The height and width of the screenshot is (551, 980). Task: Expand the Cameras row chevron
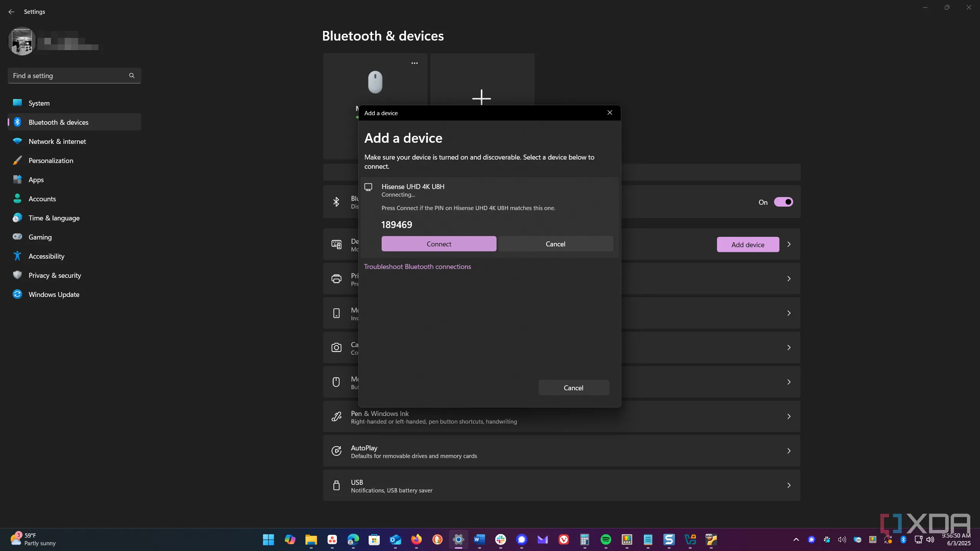coord(789,347)
